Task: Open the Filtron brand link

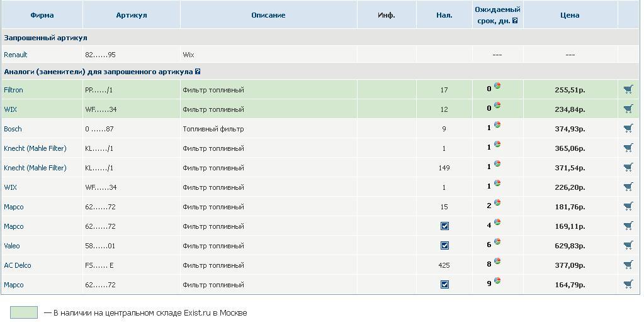Action: pyautogui.click(x=14, y=90)
